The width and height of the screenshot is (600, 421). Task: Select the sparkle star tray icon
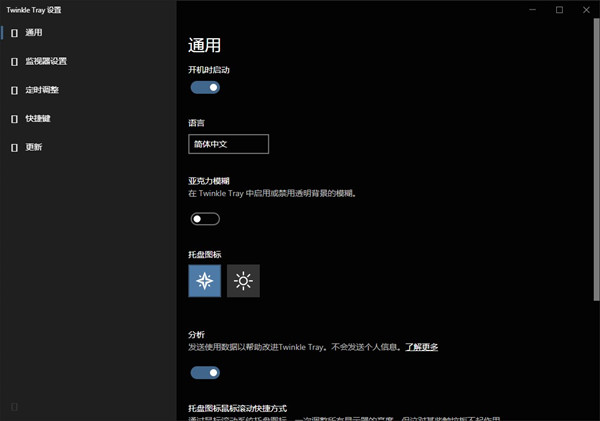205,281
